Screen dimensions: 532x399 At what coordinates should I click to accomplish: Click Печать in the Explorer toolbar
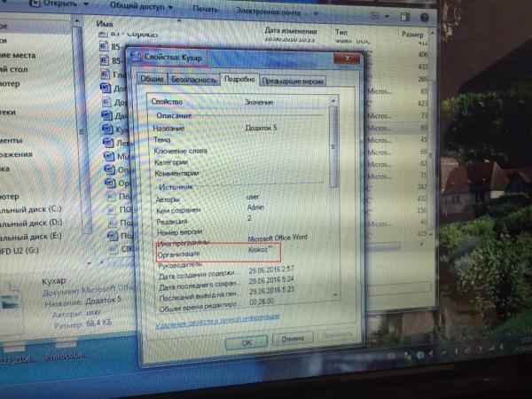[204, 6]
